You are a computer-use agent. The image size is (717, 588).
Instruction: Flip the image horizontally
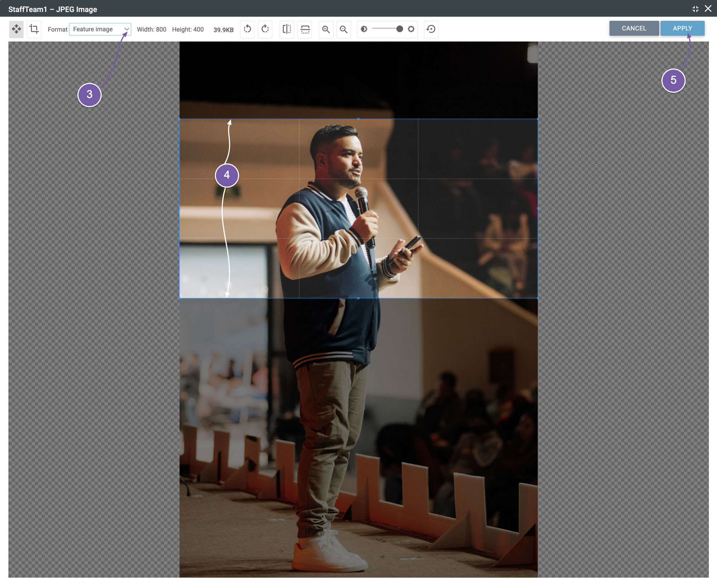pyautogui.click(x=287, y=29)
